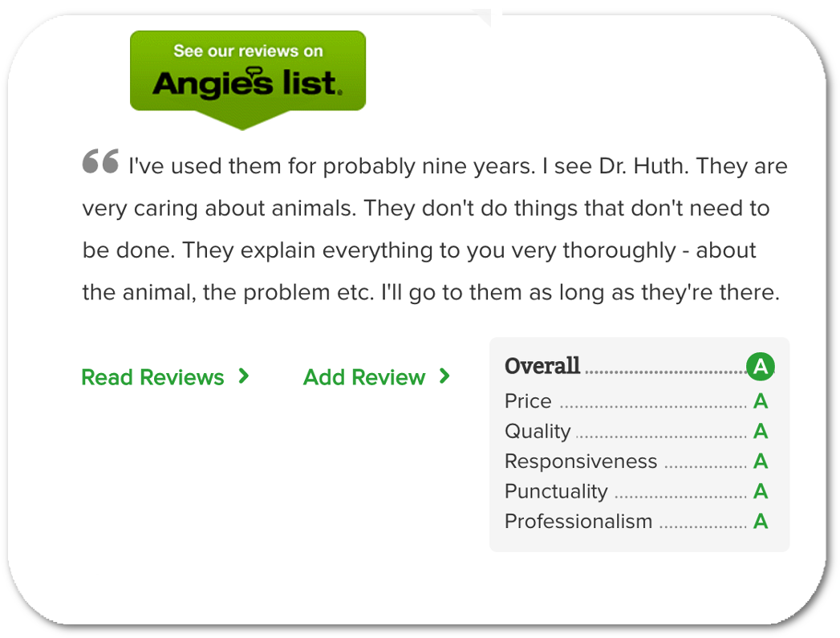Image resolution: width=840 pixels, height=638 pixels.
Task: Open the Read Reviews link
Action: (x=165, y=377)
